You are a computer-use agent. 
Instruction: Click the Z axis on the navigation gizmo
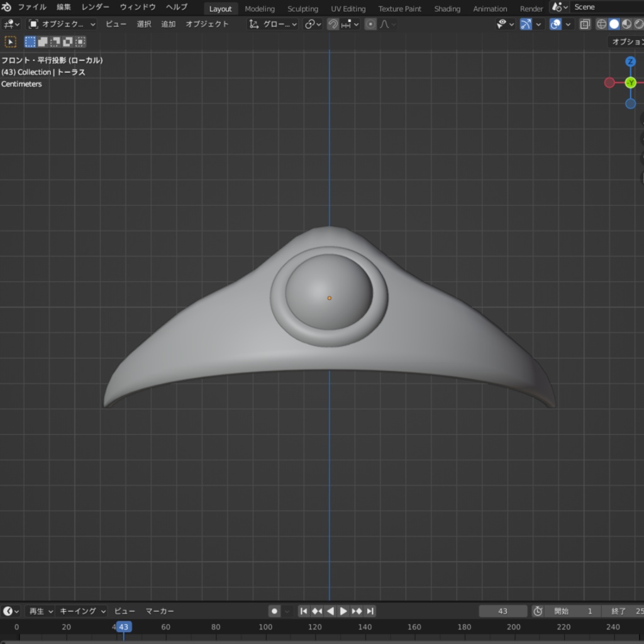tap(630, 62)
